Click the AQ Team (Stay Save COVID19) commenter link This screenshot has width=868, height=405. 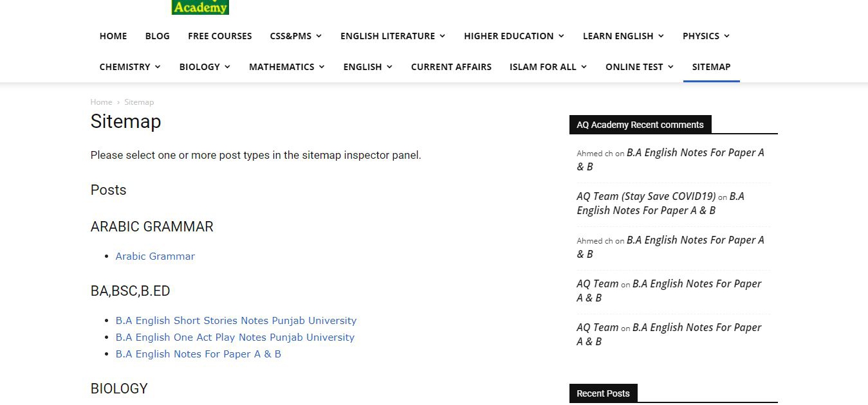[646, 196]
